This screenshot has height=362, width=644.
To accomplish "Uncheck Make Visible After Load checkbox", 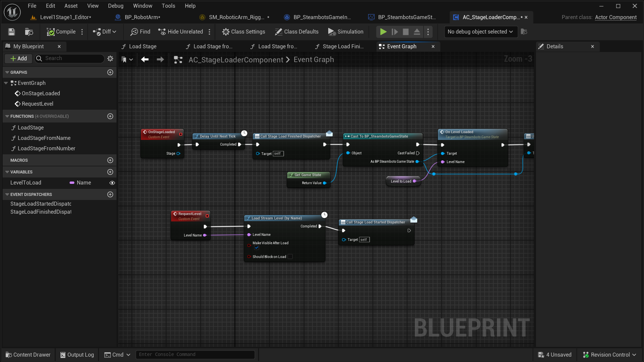I will pyautogui.click(x=256, y=248).
